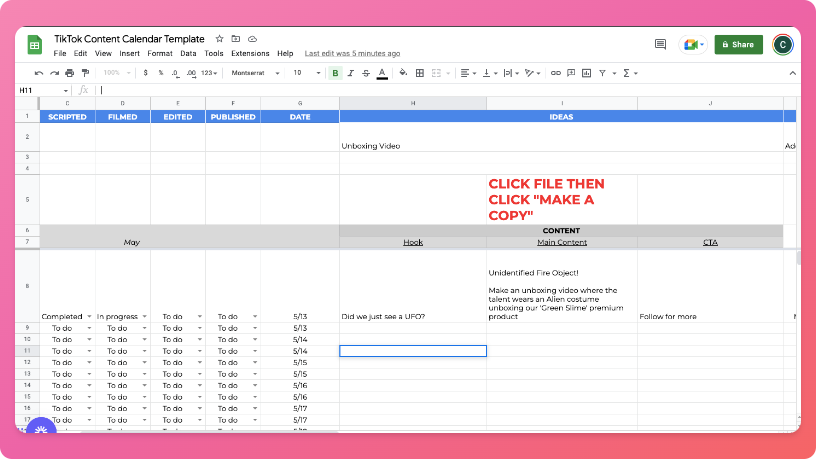
Task: Open the Data menu
Action: tap(188, 54)
